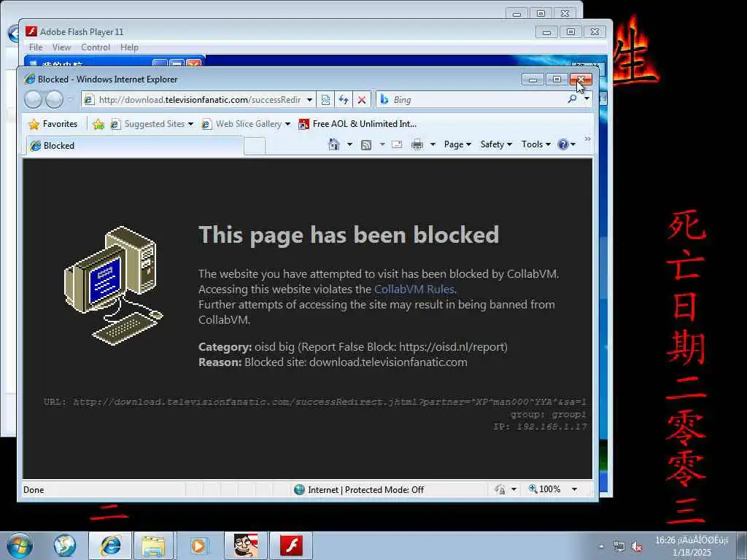747x560 pixels.
Task: Close the Internet Explorer window
Action: click(581, 79)
